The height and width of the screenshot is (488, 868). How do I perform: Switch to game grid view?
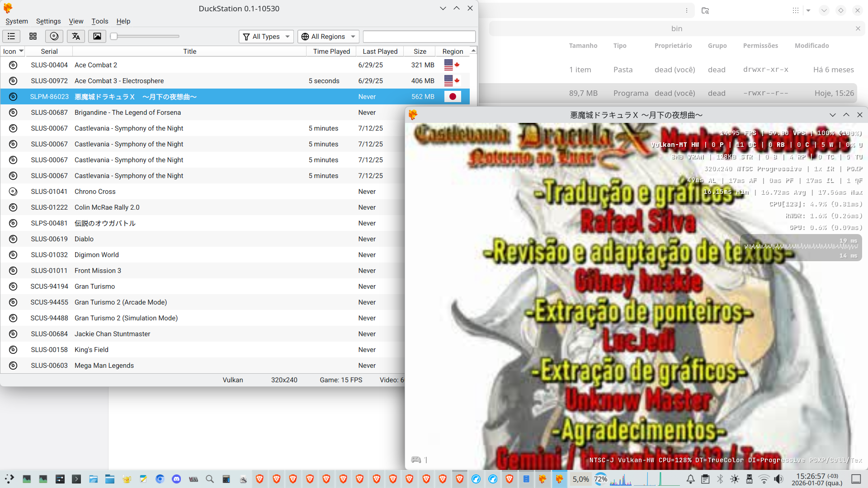pyautogui.click(x=33, y=36)
